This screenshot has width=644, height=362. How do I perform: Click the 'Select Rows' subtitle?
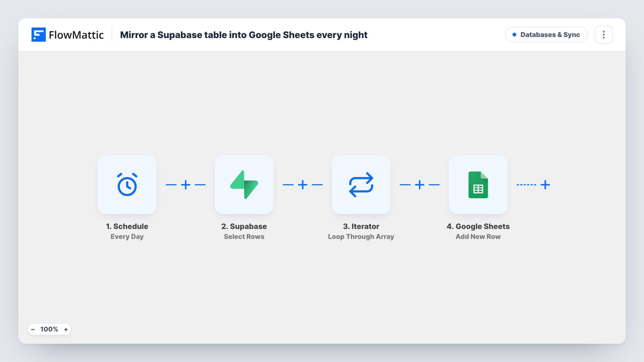pyautogui.click(x=244, y=237)
